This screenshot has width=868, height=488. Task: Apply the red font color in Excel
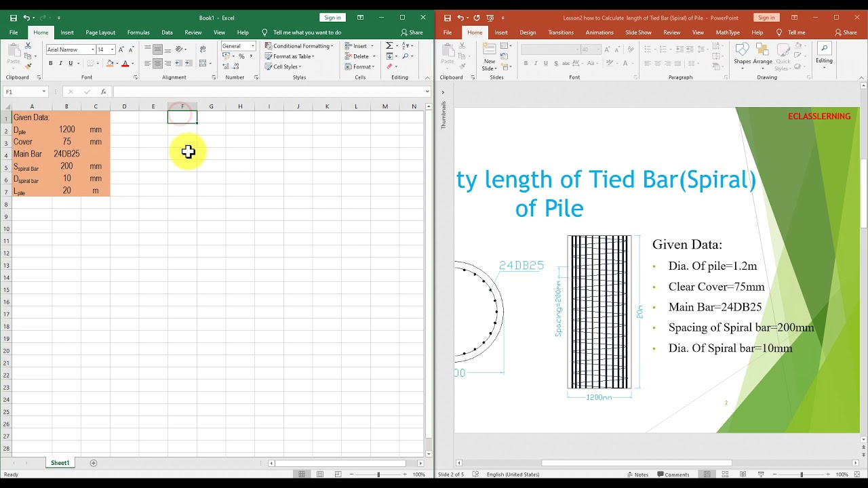click(x=125, y=63)
